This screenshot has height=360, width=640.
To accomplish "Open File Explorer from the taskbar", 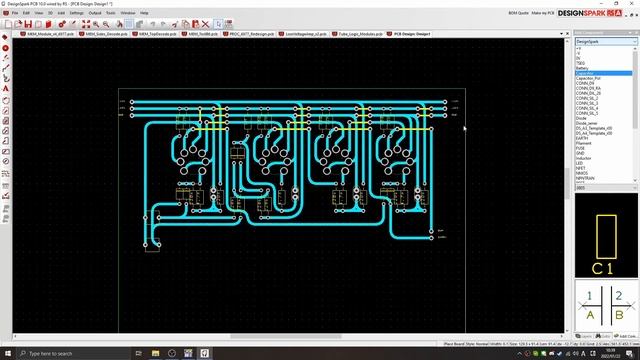I will coord(156,353).
